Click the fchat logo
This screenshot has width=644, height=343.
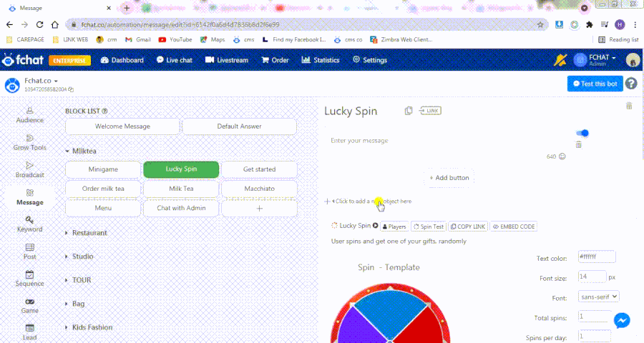23,60
